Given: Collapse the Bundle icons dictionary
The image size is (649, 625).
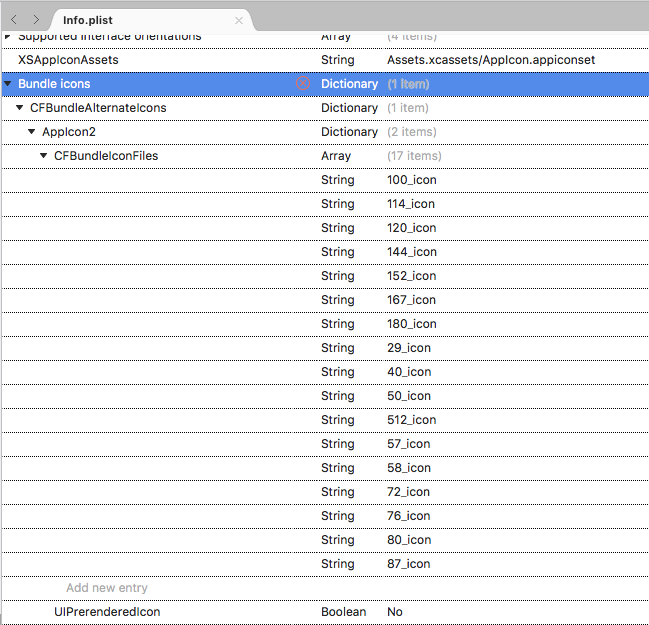Looking at the screenshot, I should [8, 84].
